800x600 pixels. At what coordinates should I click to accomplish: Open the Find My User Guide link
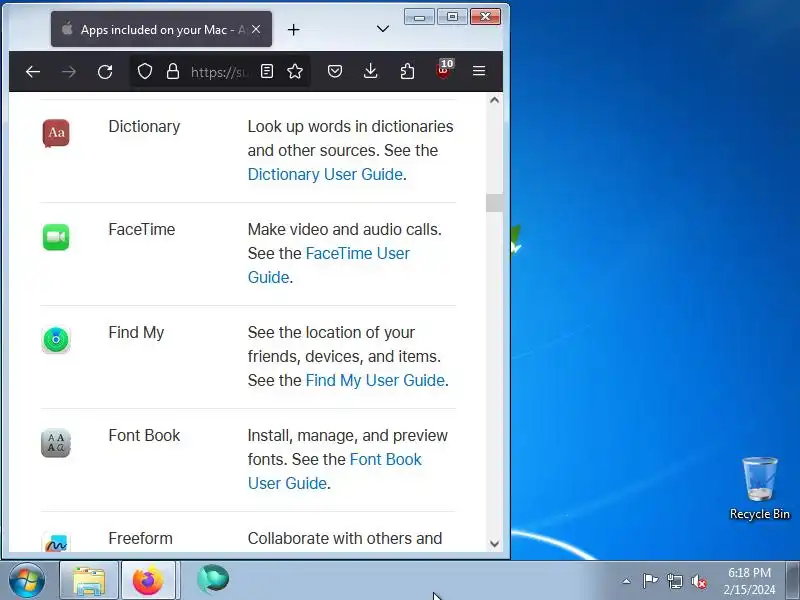click(375, 381)
